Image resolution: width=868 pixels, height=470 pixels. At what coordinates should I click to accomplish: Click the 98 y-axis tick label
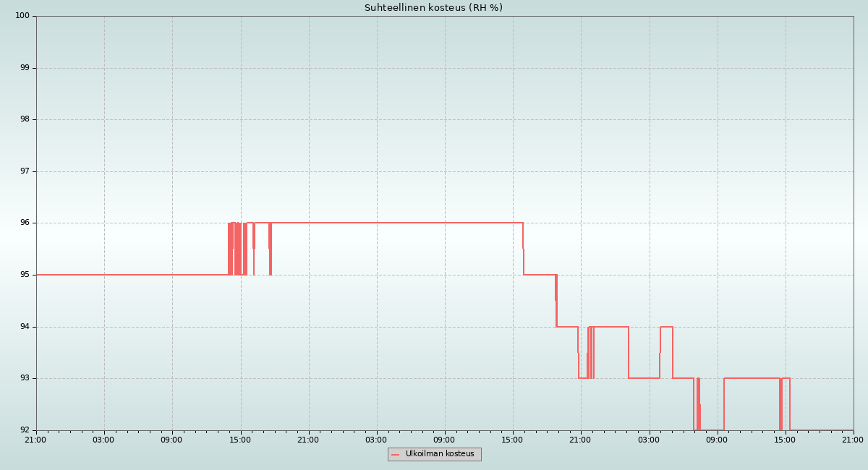tap(25, 119)
